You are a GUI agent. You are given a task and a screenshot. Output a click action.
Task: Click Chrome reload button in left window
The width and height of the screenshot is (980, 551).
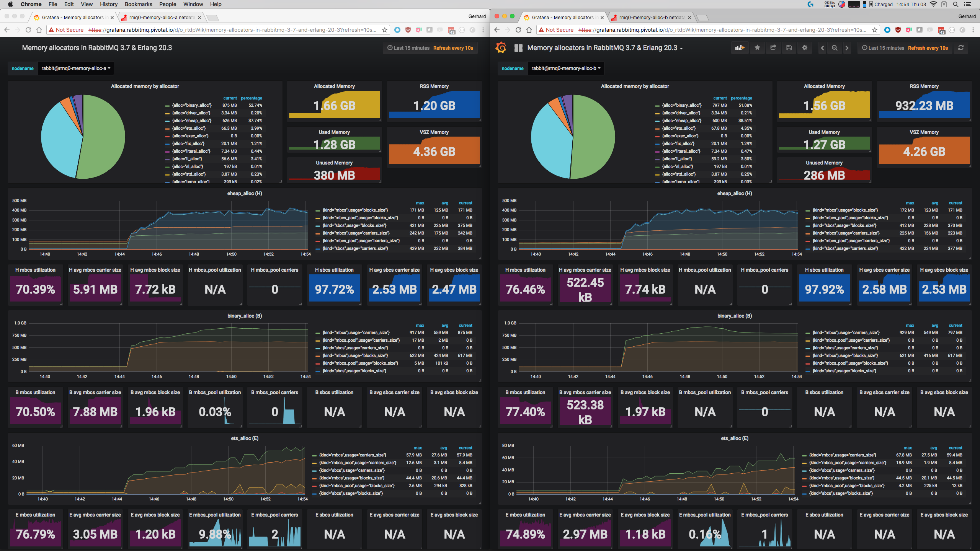pyautogui.click(x=28, y=30)
